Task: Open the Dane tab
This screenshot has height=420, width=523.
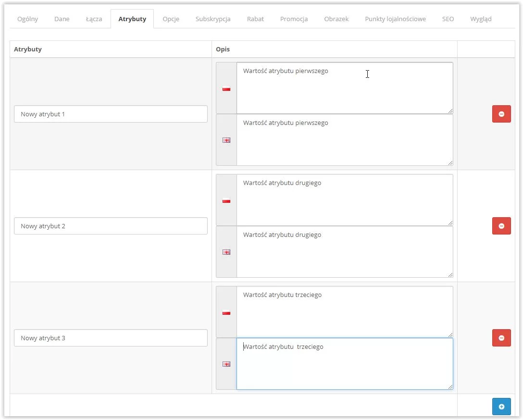Action: click(x=62, y=19)
